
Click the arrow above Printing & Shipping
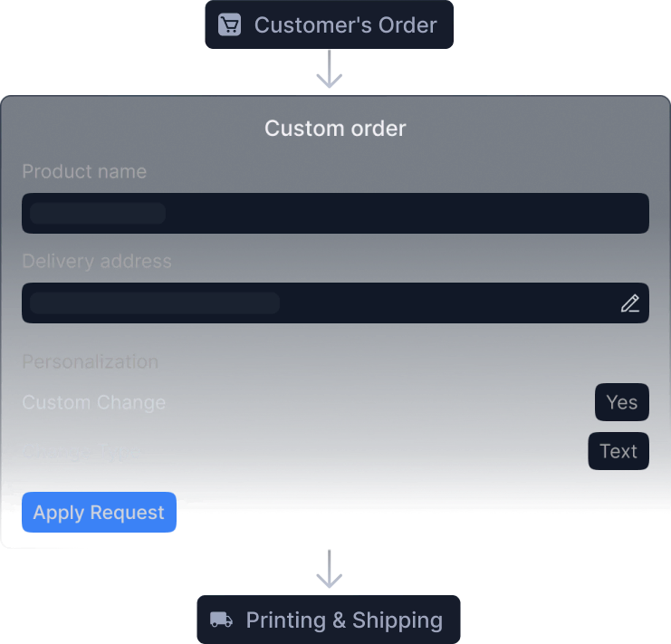(329, 569)
